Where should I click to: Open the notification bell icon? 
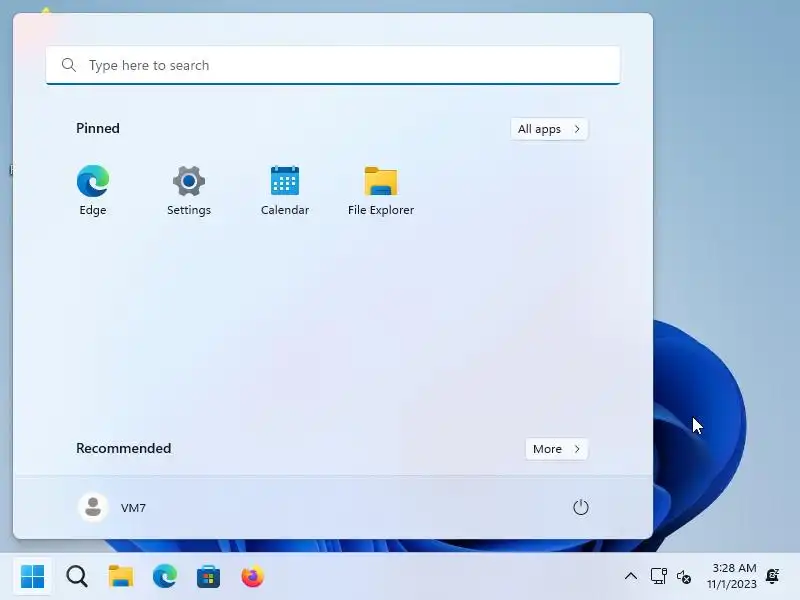[x=772, y=577]
